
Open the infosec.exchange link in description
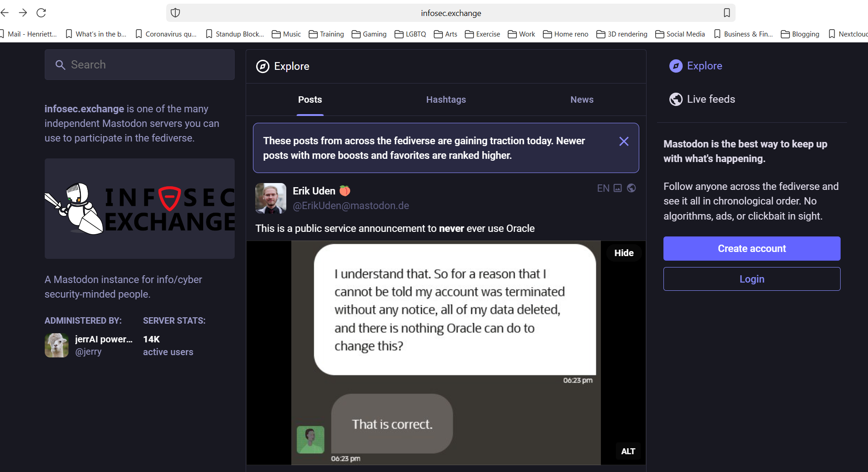click(84, 109)
